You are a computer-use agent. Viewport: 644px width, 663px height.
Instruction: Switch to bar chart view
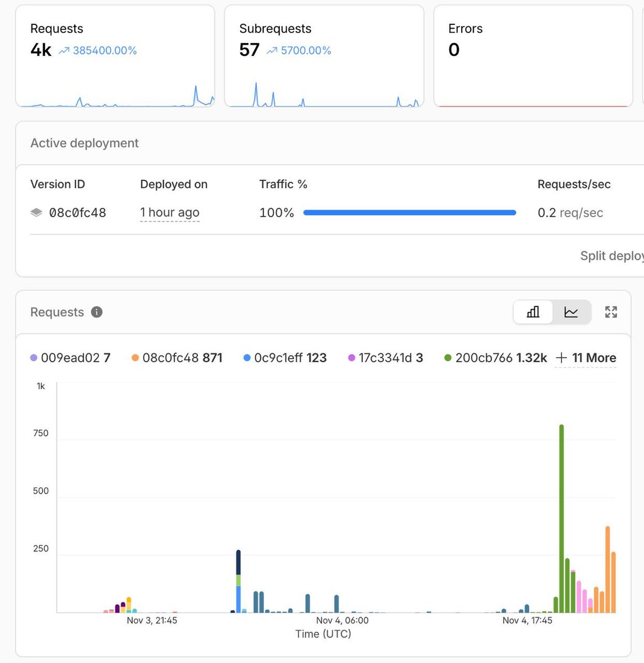(533, 312)
